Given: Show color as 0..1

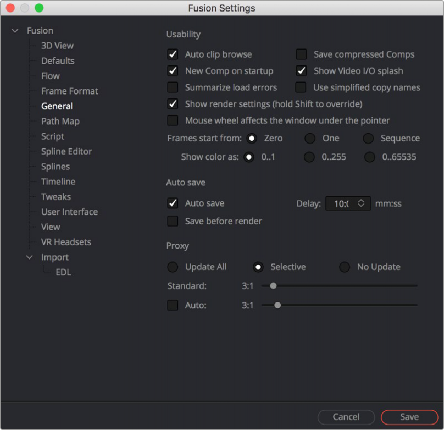Looking at the screenshot, I should click(249, 157).
